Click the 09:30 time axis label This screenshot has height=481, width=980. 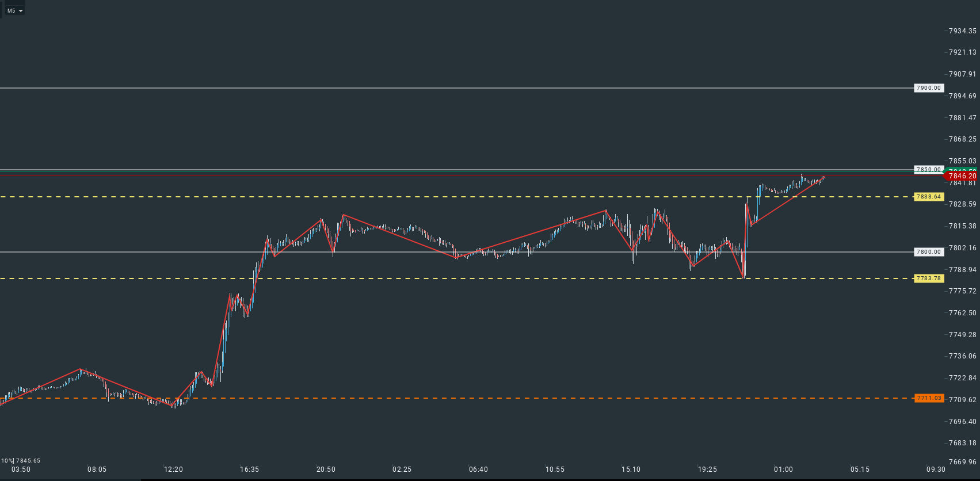tap(936, 469)
